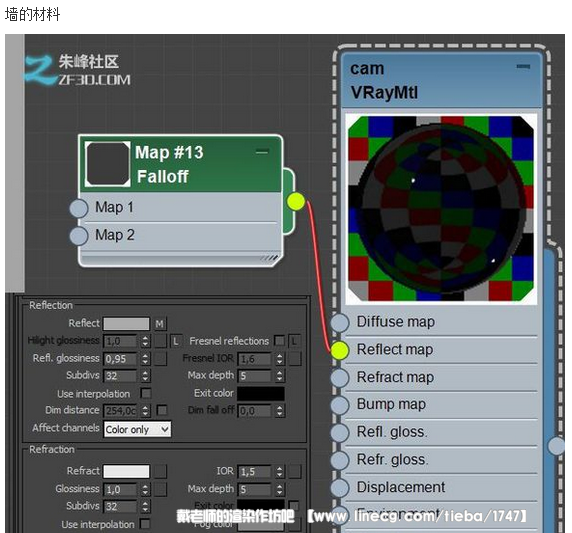Click the reflection Max depth spinner arrows
Image resolution: width=572 pixels, height=533 pixels.
point(279,376)
